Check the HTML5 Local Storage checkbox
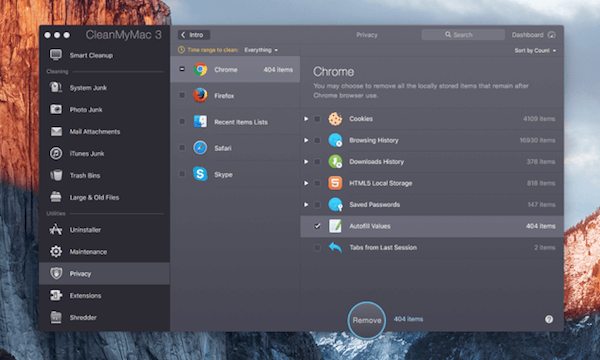Viewport: 600px width, 360px height. (x=317, y=183)
